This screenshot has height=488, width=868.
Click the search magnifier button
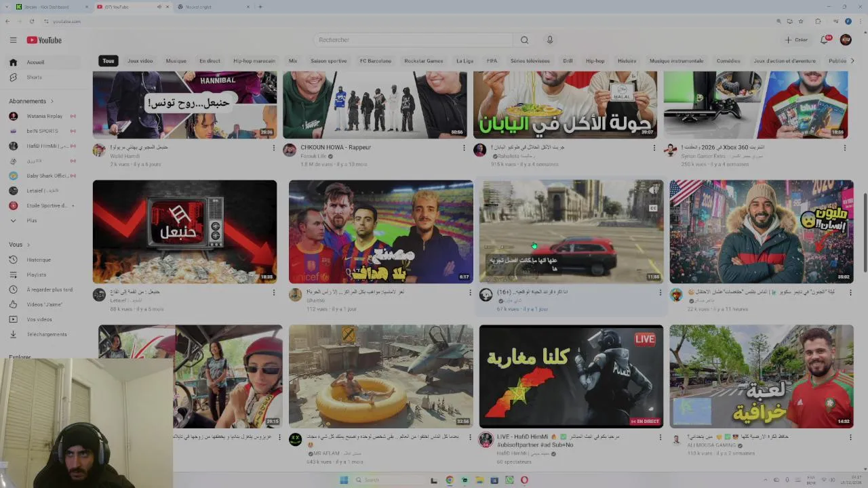pos(524,40)
